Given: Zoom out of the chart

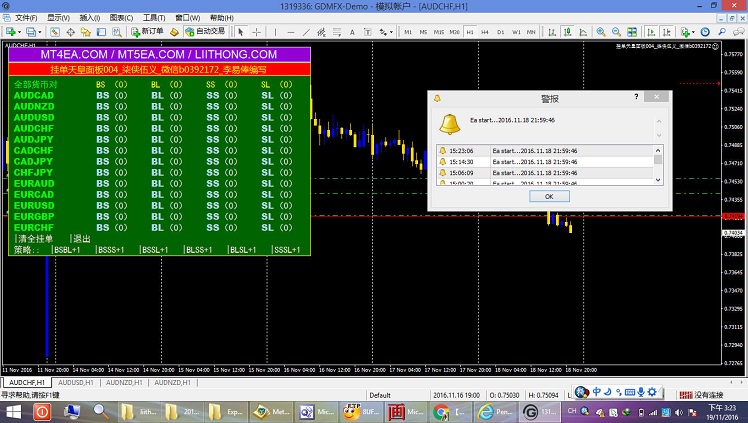Looking at the screenshot, I should [x=616, y=31].
